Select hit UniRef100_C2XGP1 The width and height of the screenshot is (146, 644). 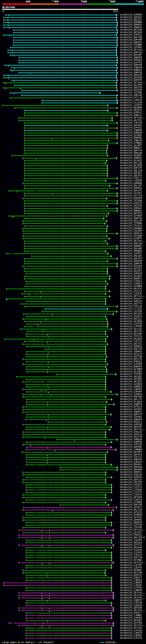(131, 552)
